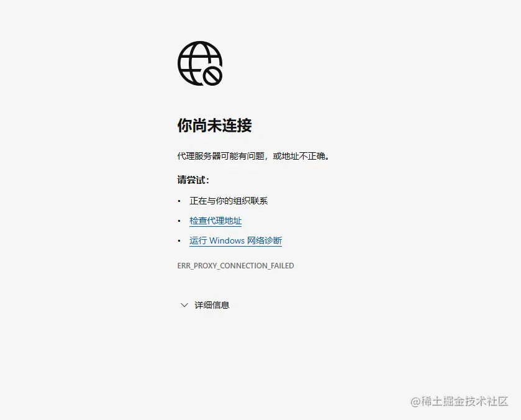Click the disclosure arrow of the details expander

[184, 304]
